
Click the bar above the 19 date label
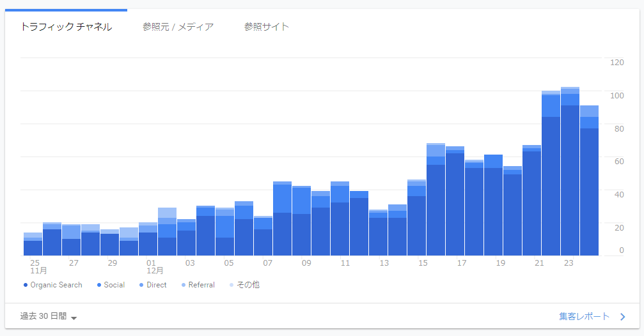(x=493, y=205)
